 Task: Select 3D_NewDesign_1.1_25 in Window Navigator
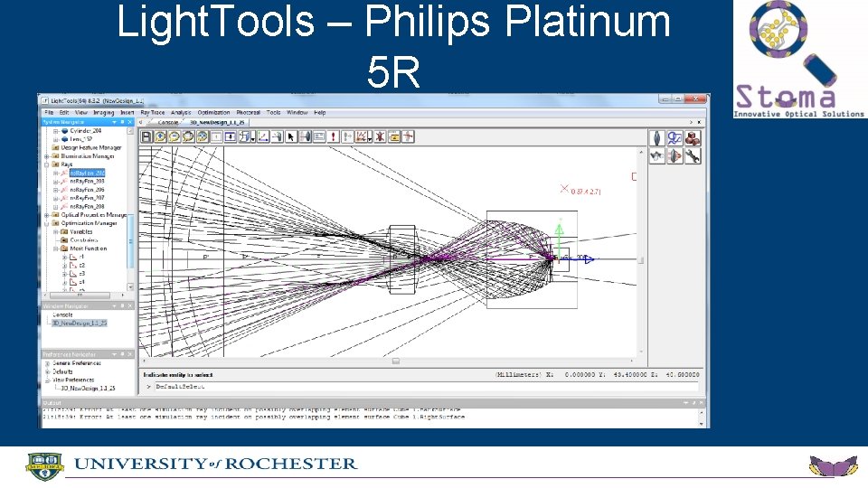(x=80, y=323)
